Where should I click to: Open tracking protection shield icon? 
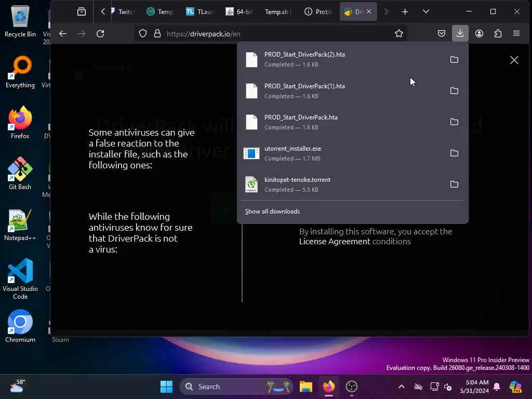(143, 34)
